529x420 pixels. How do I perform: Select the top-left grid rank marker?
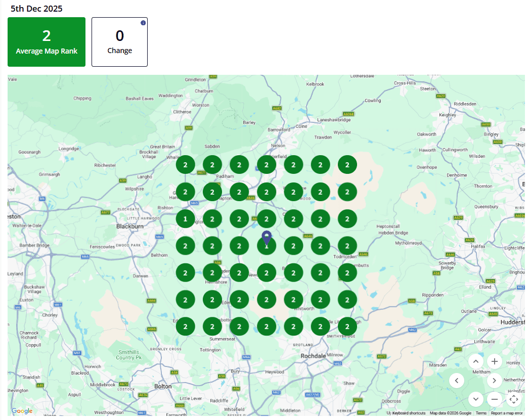pos(186,165)
